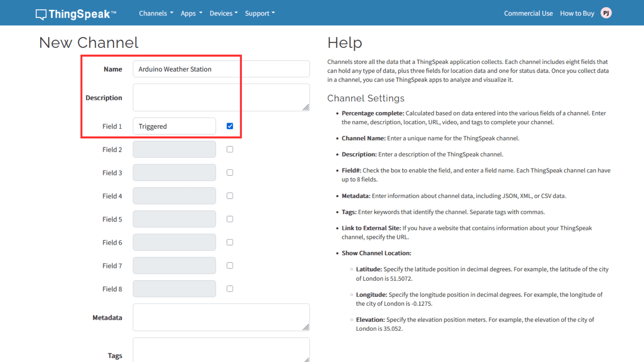
Task: Focus the Description text area
Action: coord(221,98)
